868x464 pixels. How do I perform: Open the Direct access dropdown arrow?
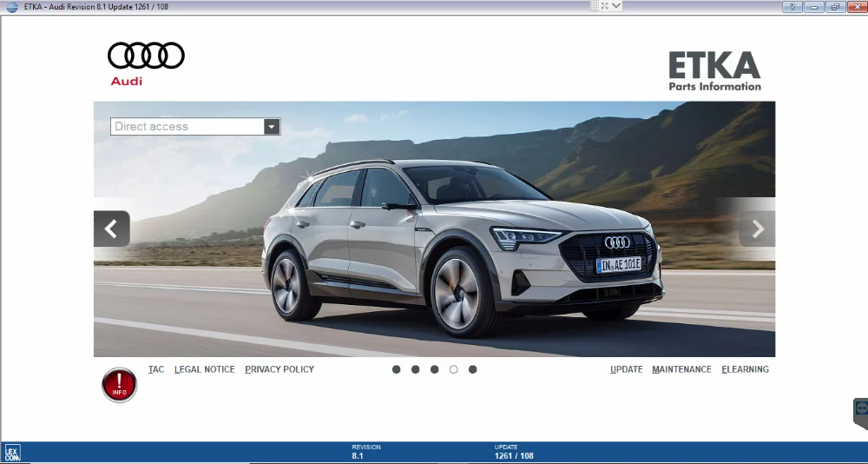tap(271, 127)
